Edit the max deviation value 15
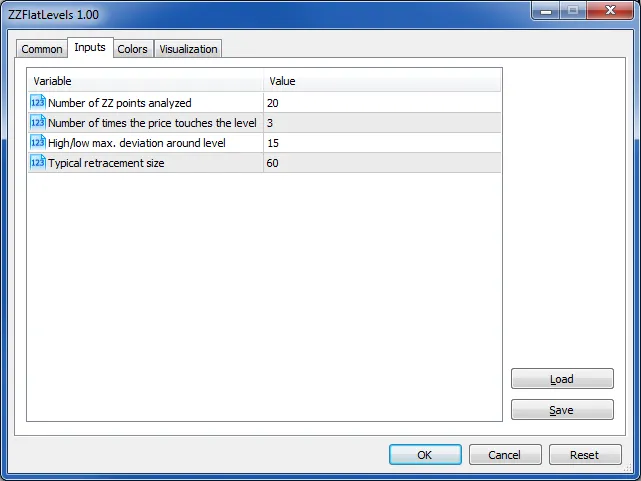Image resolution: width=641 pixels, height=481 pixels. coord(382,143)
